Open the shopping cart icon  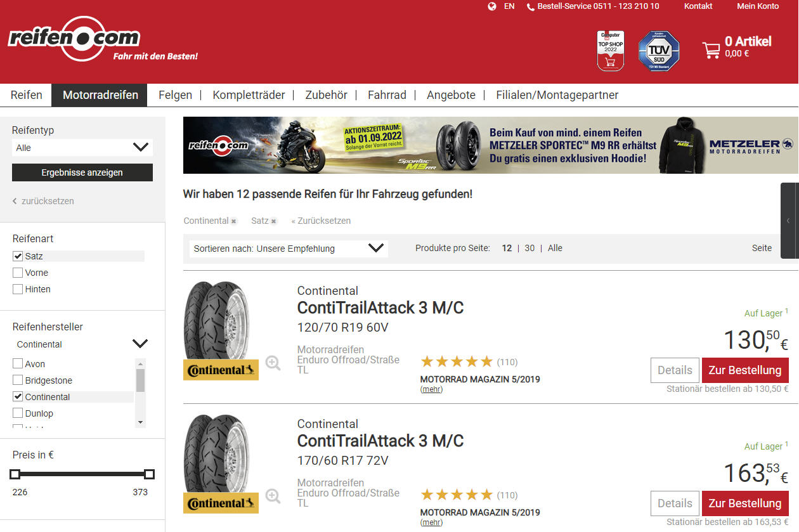(711, 49)
